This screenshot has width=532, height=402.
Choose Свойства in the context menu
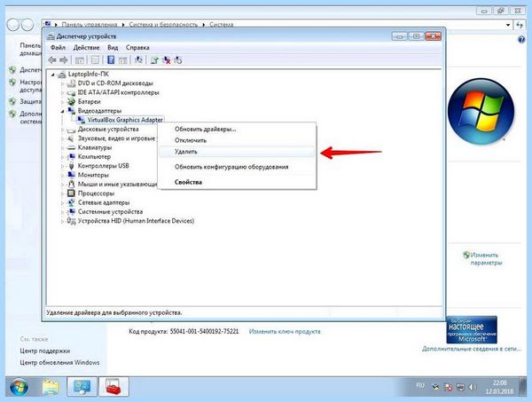pos(237,182)
